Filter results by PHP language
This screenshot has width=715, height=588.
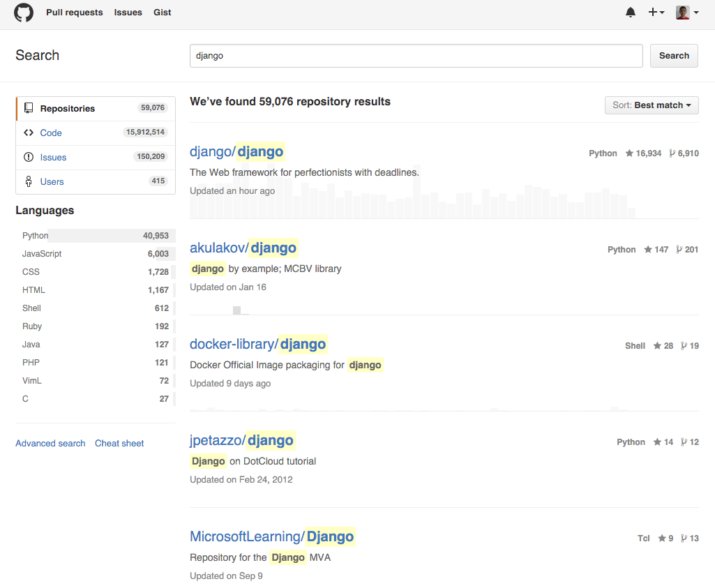pyautogui.click(x=96, y=363)
